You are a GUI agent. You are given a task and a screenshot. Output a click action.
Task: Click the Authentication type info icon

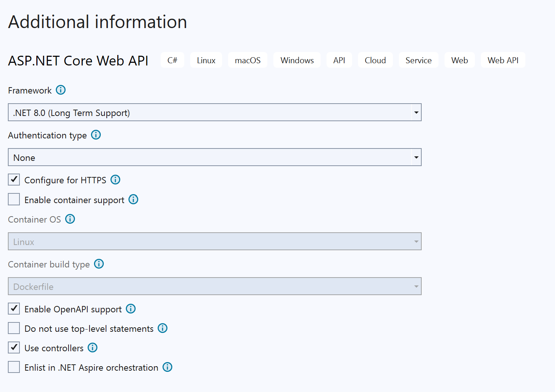tap(96, 135)
